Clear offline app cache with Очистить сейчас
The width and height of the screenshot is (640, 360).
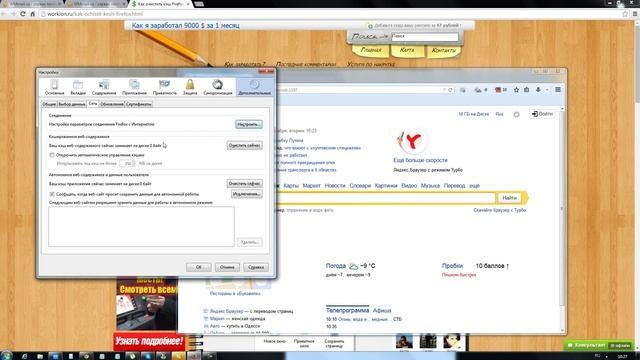click(x=244, y=183)
